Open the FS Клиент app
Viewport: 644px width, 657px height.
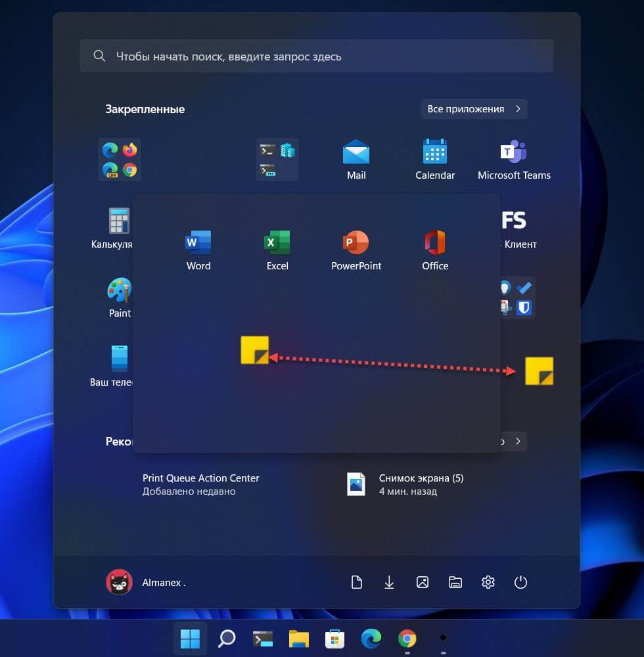pos(518,229)
